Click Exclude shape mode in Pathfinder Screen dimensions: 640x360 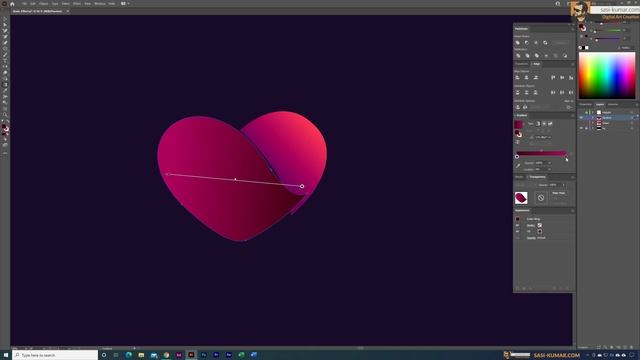545,42
